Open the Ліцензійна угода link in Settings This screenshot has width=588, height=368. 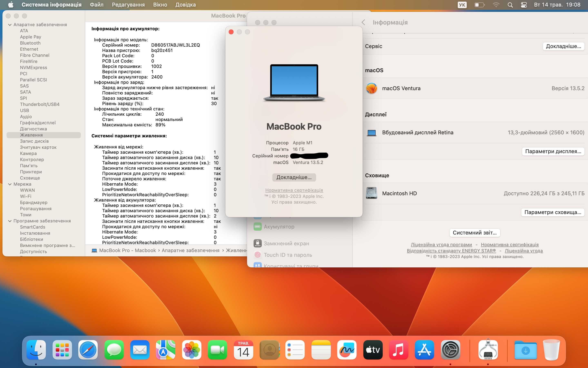(x=524, y=250)
